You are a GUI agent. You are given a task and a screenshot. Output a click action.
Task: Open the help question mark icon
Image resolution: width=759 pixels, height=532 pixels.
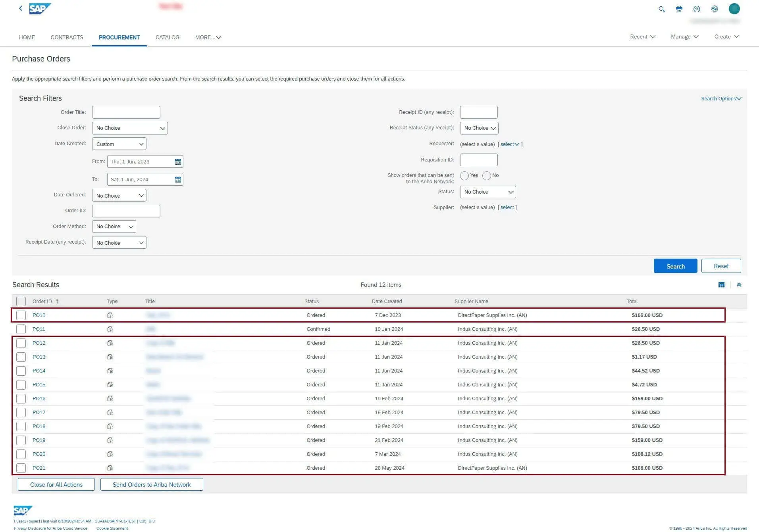(x=697, y=9)
